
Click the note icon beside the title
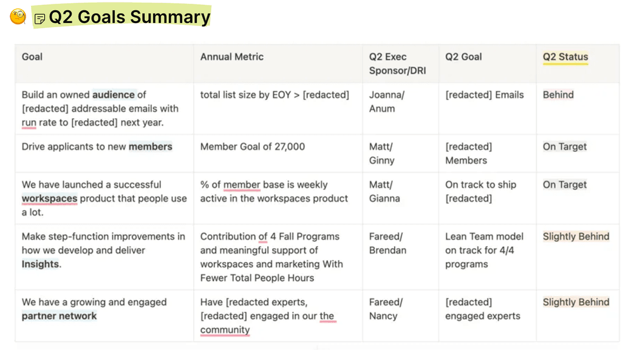40,19
